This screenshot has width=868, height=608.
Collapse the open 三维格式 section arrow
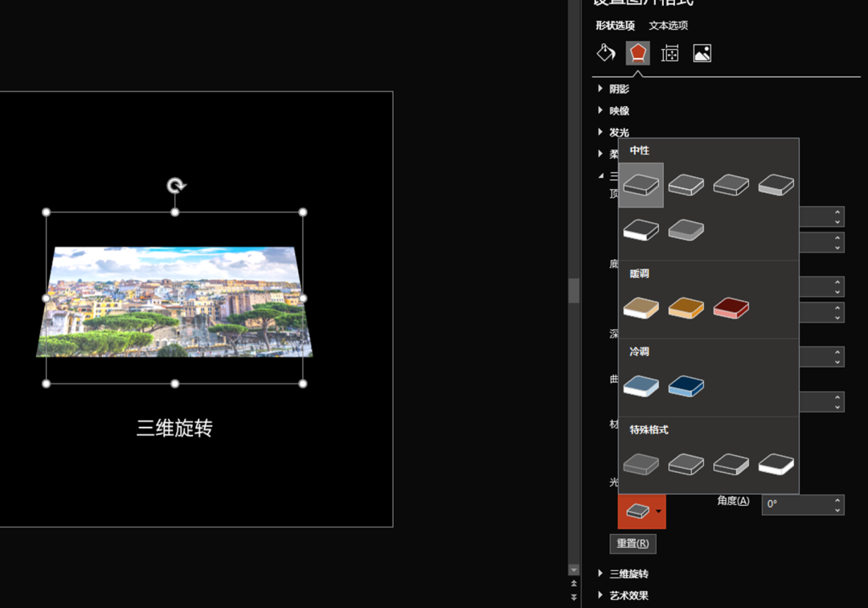(x=600, y=175)
